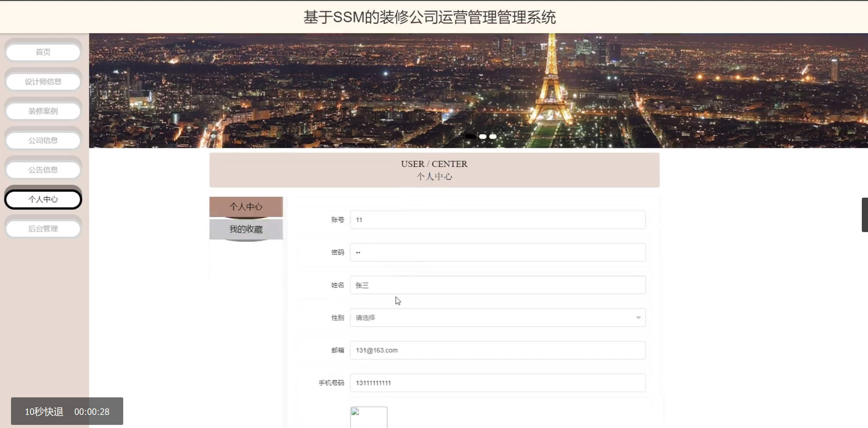The image size is (868, 428).
Task: Open 后台管理 sidebar link
Action: tap(43, 229)
